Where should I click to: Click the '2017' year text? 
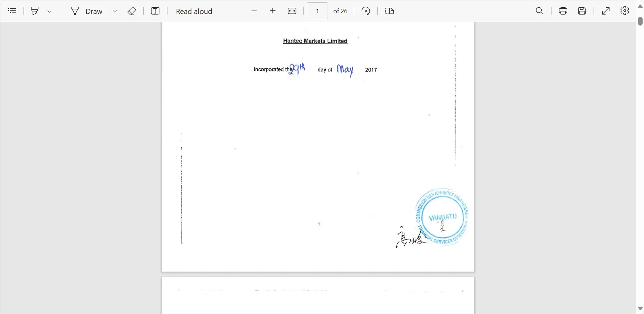pos(371,70)
